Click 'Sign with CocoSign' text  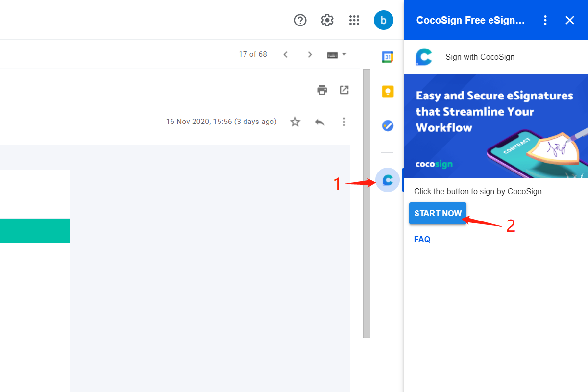coord(480,57)
